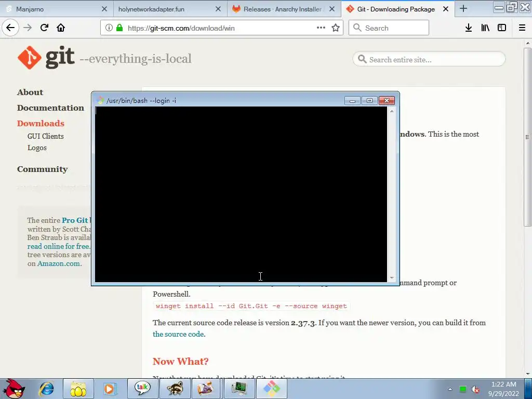Click the bash terminal scroll down arrow
This screenshot has height=399, width=532.
tap(392, 278)
